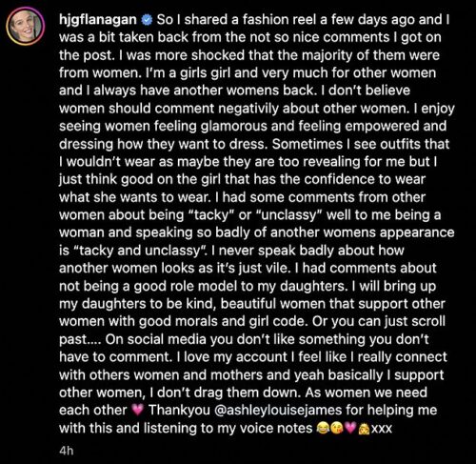Click opening words "So I shared"
Screen dimensions: 476x464
(x=193, y=20)
